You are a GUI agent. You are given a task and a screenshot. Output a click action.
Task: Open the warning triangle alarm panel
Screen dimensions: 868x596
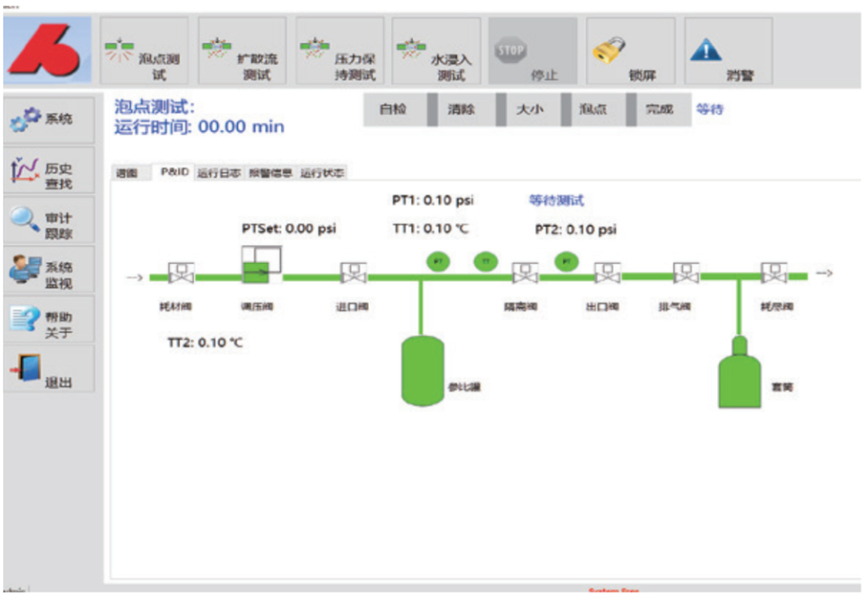tap(727, 53)
